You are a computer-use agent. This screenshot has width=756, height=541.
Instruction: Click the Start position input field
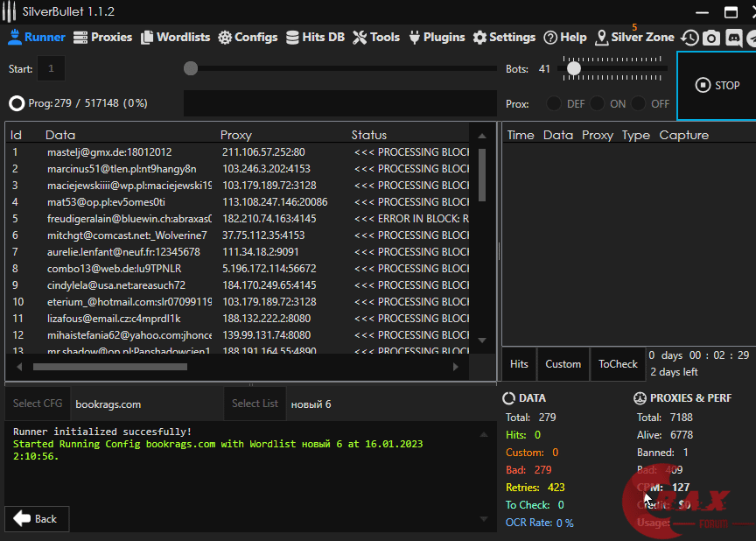click(x=51, y=68)
